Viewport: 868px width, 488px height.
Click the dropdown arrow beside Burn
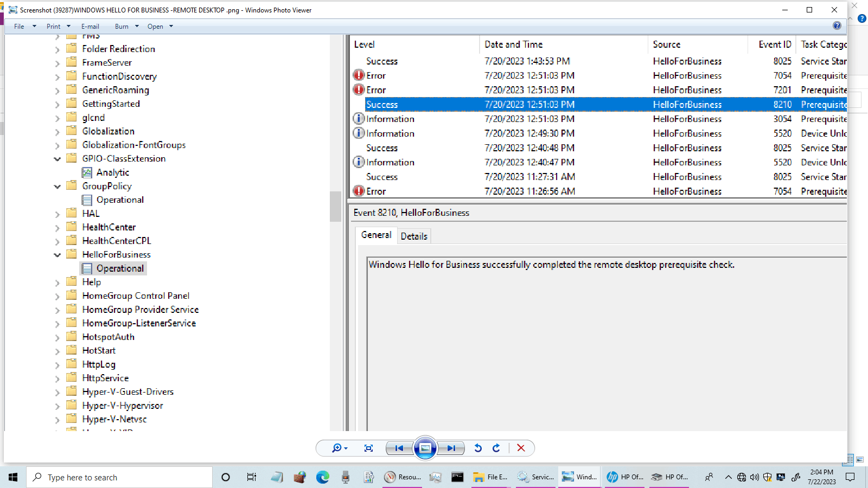click(137, 26)
